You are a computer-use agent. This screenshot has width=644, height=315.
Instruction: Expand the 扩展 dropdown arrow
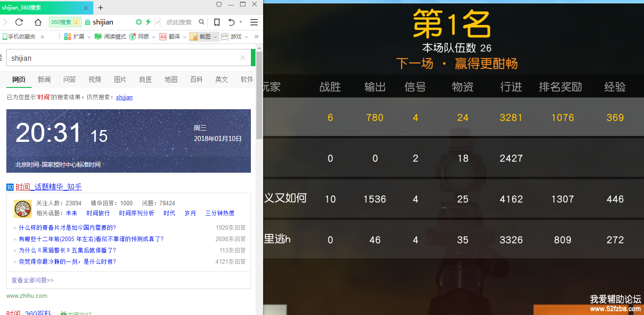click(89, 37)
